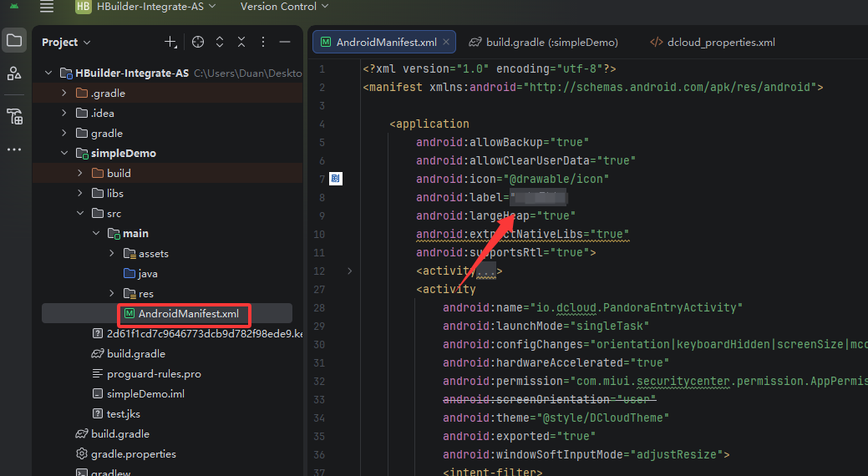Switch to dcloud_properties.xml tab
The width and height of the screenshot is (868, 476).
click(x=713, y=42)
